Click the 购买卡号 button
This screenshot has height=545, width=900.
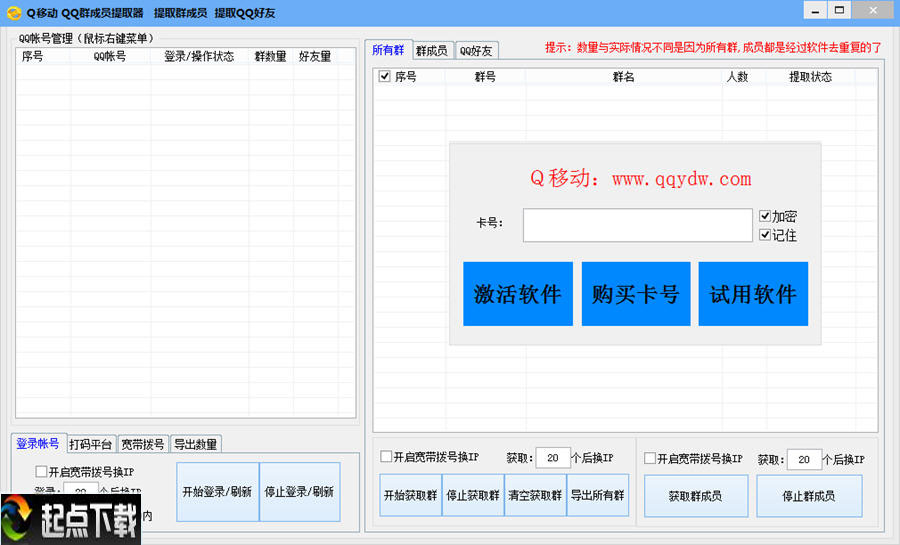point(636,294)
